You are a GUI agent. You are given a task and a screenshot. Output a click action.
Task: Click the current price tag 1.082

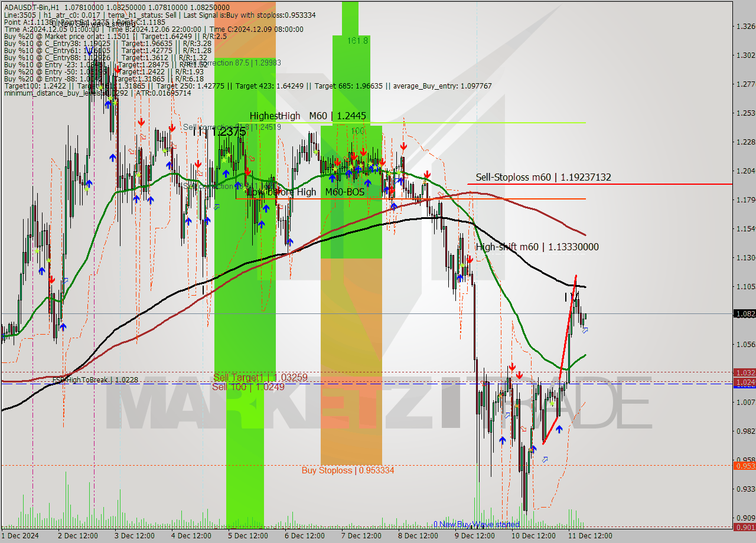coord(744,314)
